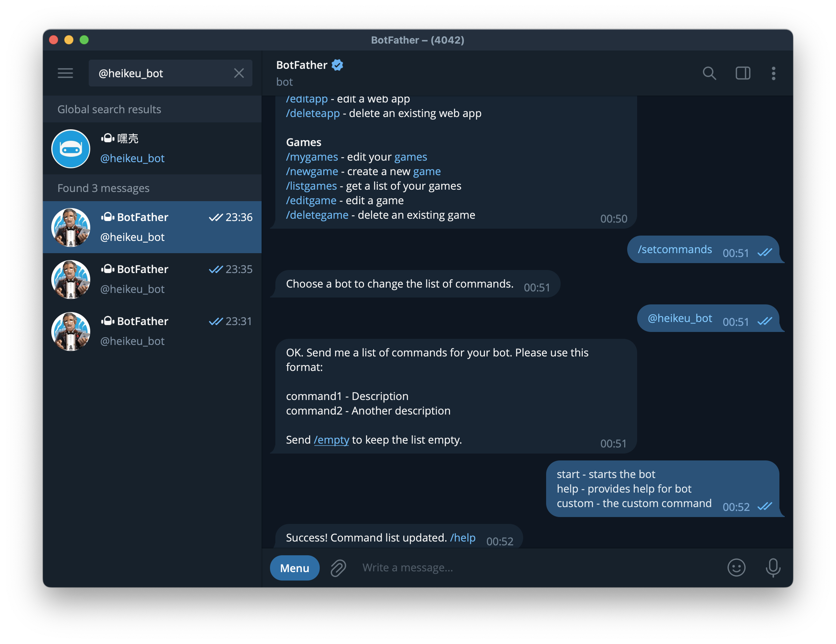836x644 pixels.
Task: Click the column/split view icon
Action: point(742,72)
